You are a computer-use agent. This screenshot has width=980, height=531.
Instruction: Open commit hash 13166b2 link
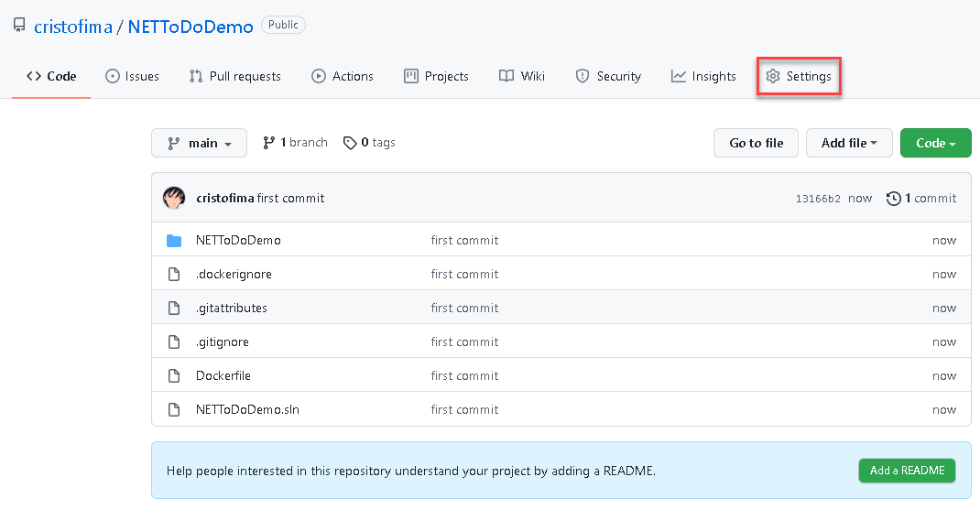(818, 199)
